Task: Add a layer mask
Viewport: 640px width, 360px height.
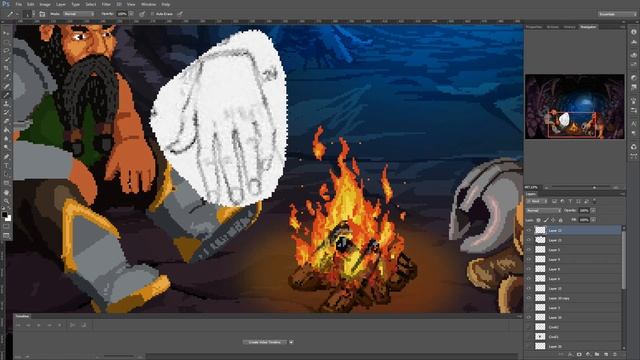Action: [579, 354]
